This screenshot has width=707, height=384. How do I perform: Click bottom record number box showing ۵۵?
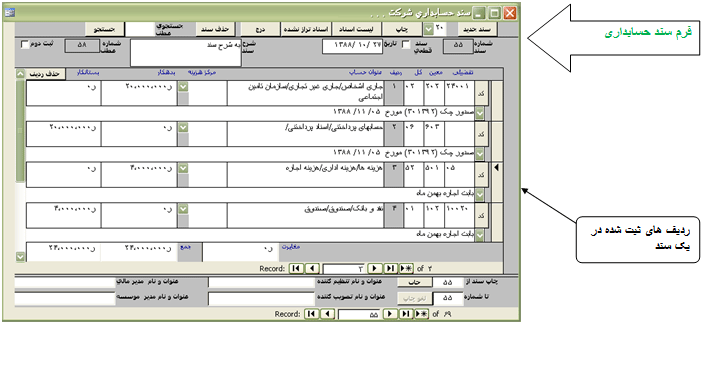[359, 314]
